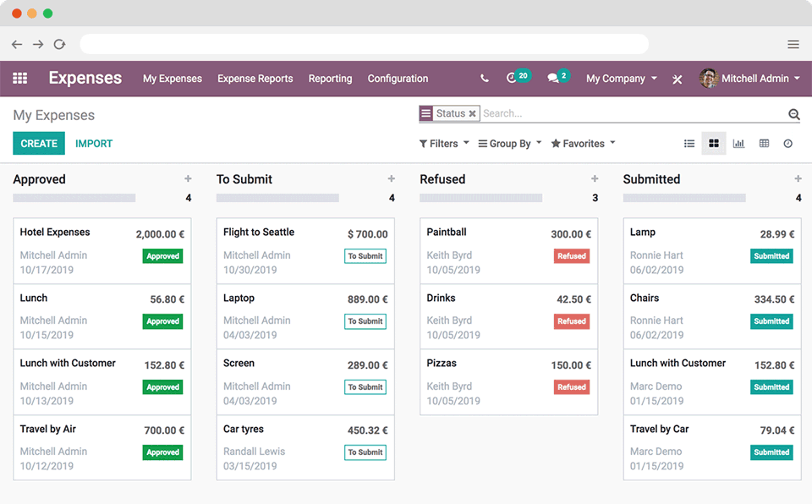Viewport: 812px width, 504px height.
Task: Open the My Company selector
Action: click(621, 79)
